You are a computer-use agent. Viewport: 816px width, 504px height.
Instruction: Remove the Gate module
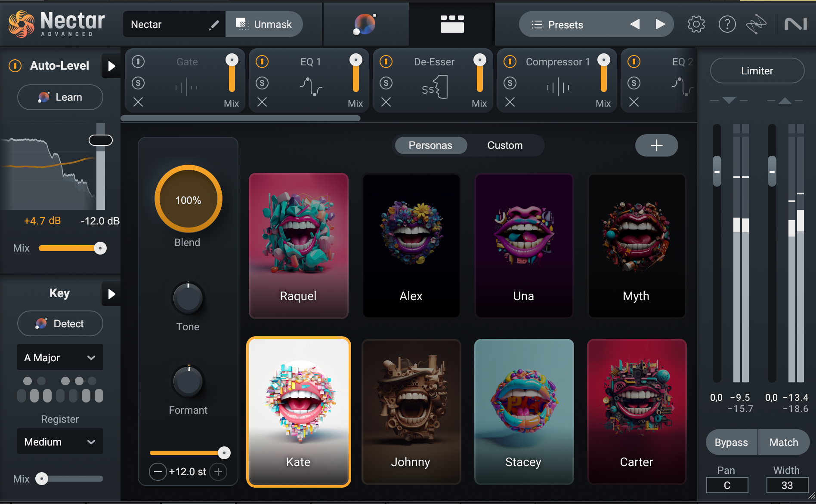138,102
